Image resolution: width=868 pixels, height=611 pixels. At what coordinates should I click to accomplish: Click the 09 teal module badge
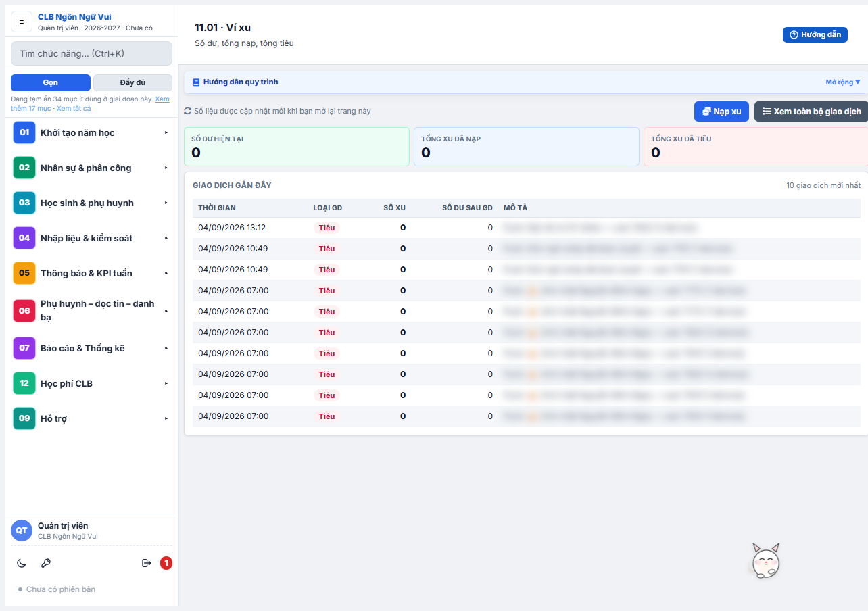click(x=24, y=418)
